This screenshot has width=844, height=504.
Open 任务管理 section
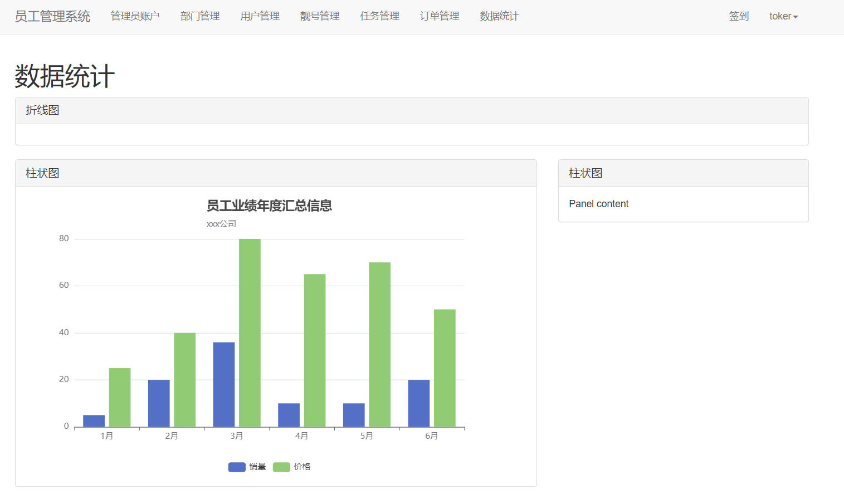point(380,16)
